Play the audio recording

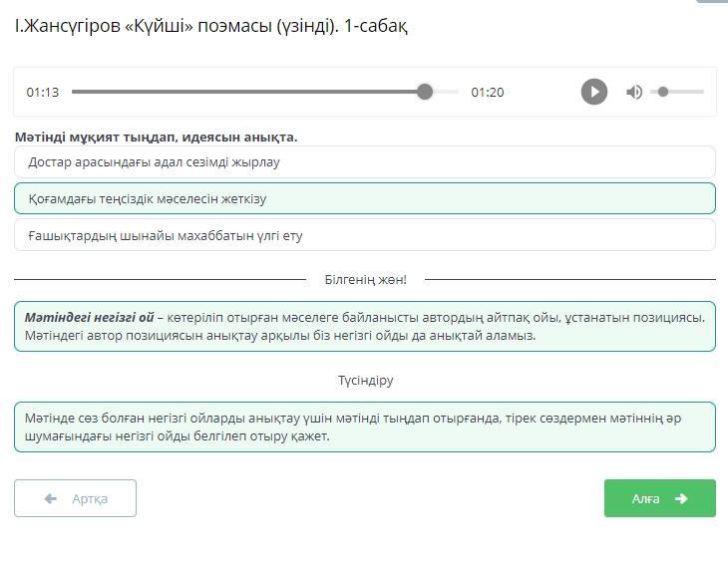594,92
